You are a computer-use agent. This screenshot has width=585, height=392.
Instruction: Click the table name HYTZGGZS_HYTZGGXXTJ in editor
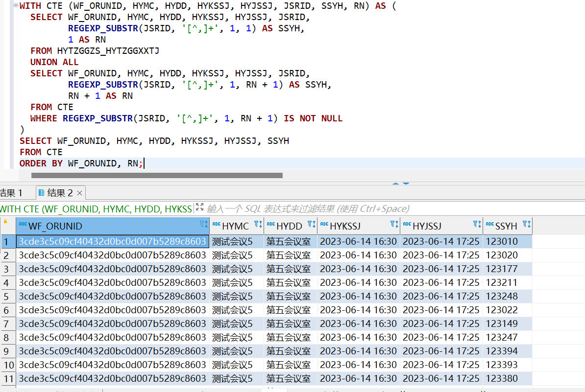click(x=108, y=51)
